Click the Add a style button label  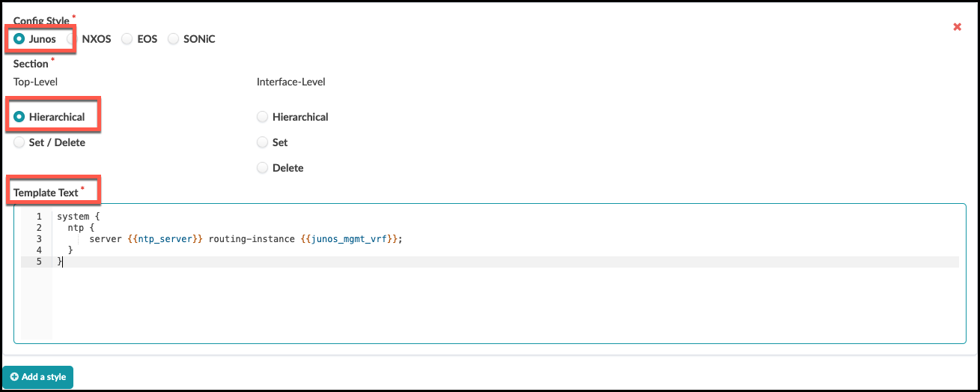coord(43,377)
